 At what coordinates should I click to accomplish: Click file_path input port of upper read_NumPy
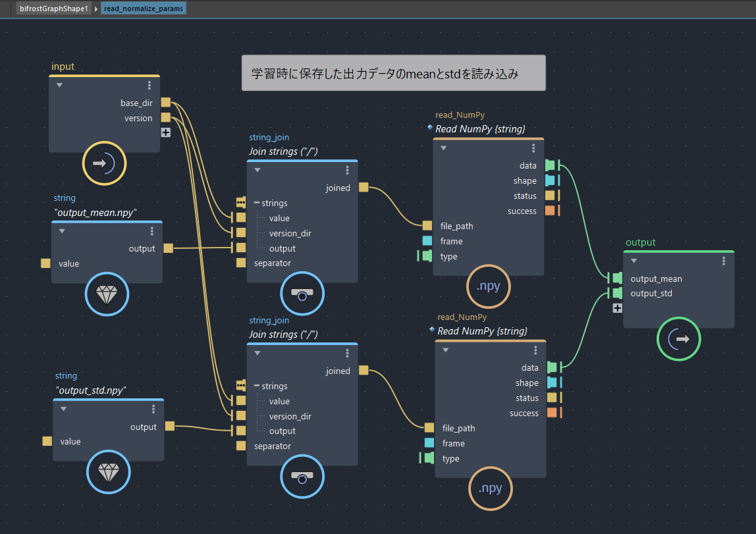point(427,226)
